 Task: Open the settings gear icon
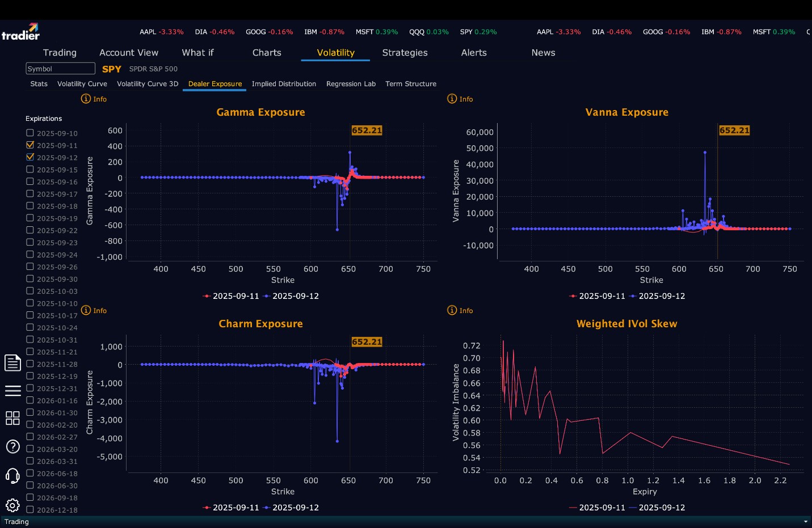12,505
